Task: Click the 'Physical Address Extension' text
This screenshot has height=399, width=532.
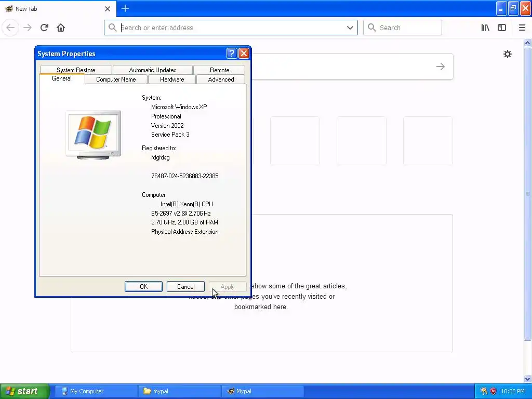Action: 185,232
